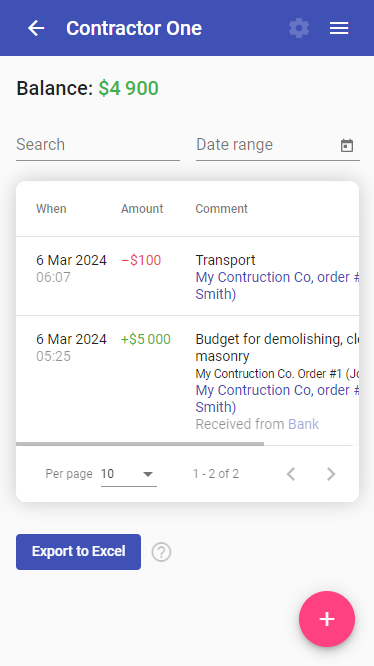Add a transaction with the plus button
The width and height of the screenshot is (374, 666).
(327, 619)
